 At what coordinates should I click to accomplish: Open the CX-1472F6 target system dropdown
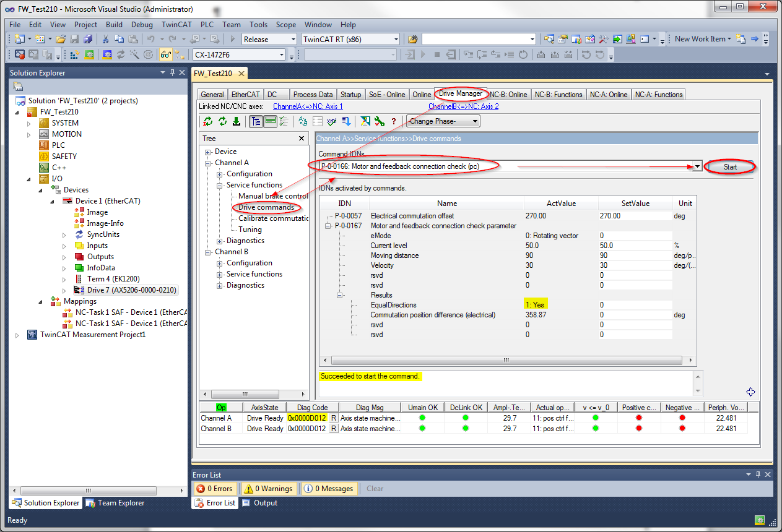click(281, 54)
